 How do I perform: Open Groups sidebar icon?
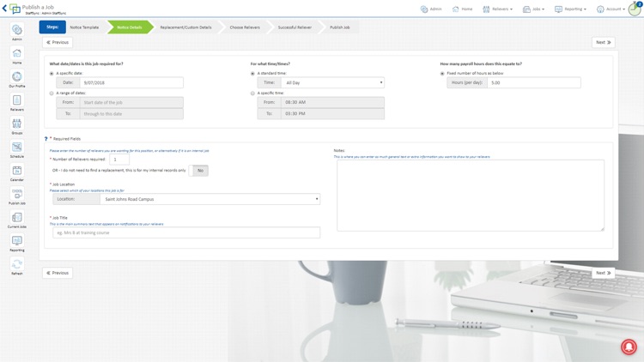pos(17,126)
